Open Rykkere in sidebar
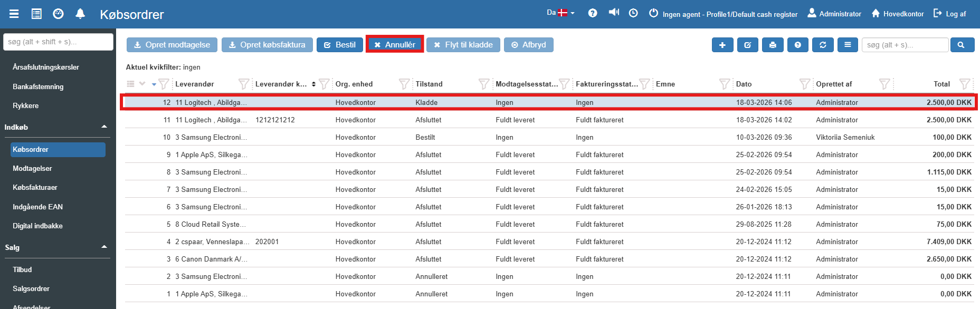 point(26,105)
